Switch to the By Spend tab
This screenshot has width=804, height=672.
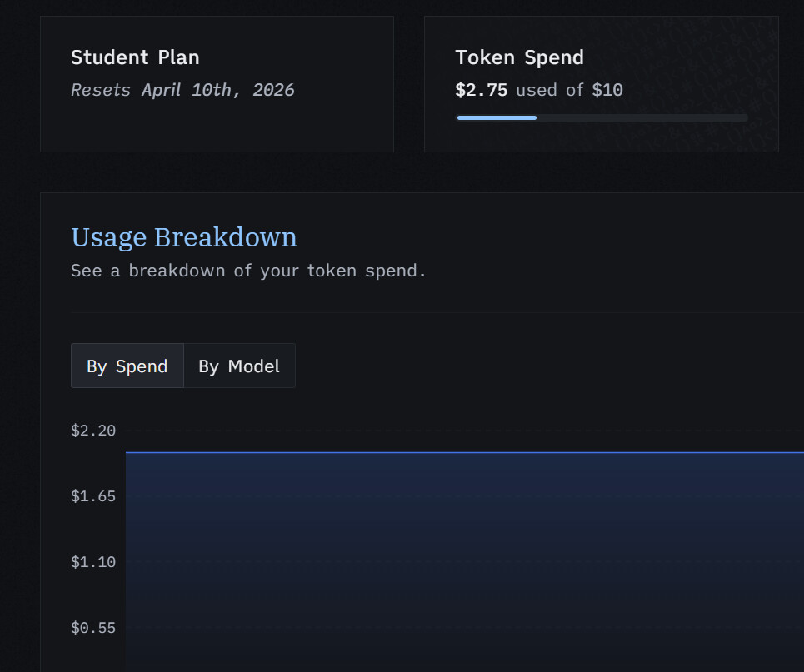click(x=127, y=366)
